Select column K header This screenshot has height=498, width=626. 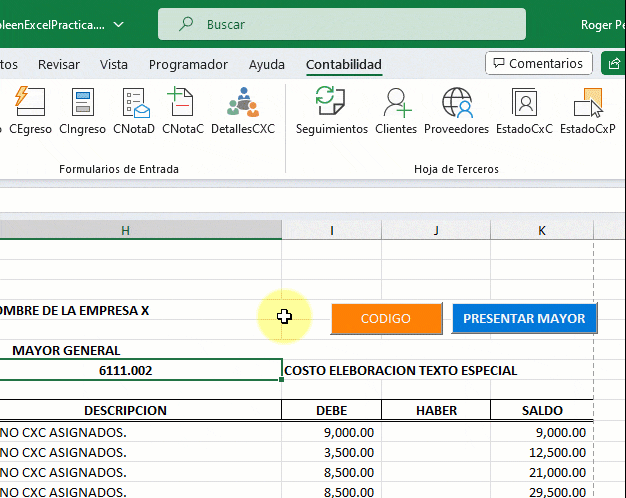click(542, 230)
